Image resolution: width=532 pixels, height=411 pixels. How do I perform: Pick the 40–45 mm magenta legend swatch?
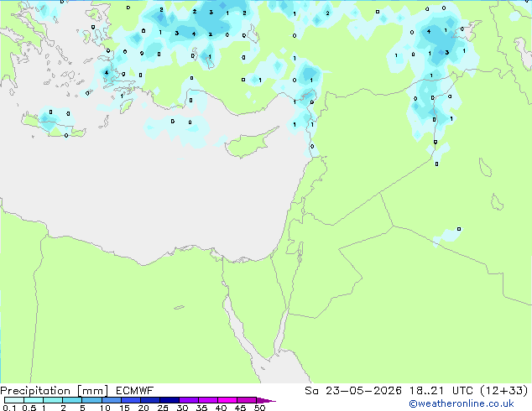tap(227, 400)
